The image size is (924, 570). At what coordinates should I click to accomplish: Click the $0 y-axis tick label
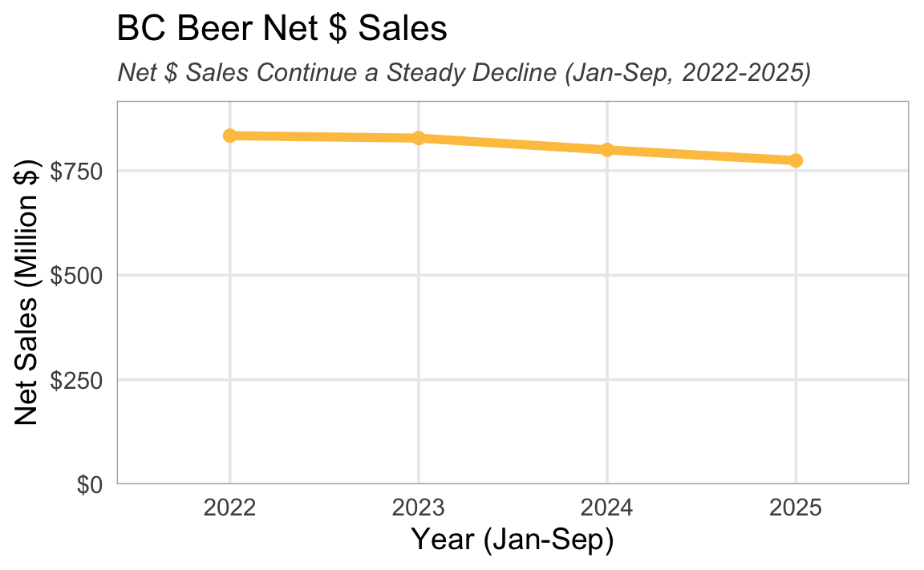click(x=92, y=484)
